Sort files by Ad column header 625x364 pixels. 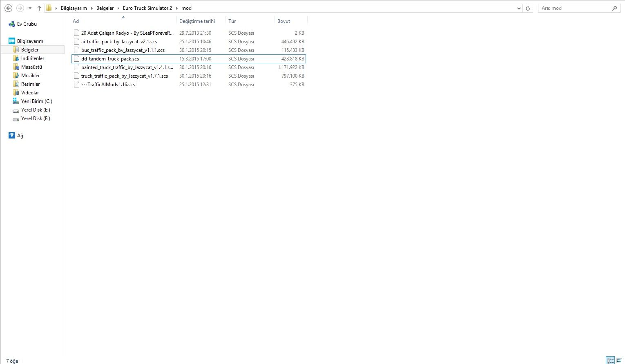[124, 21]
